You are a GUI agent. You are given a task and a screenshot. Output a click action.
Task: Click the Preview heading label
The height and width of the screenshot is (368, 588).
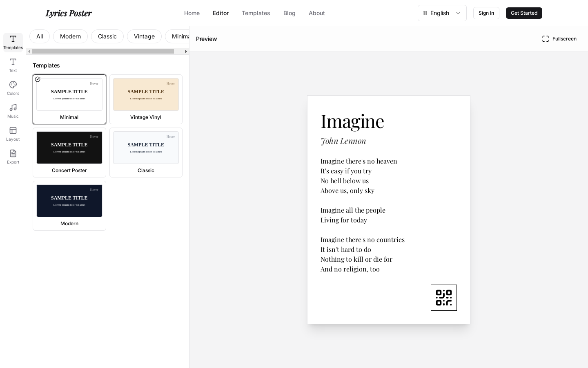206,39
